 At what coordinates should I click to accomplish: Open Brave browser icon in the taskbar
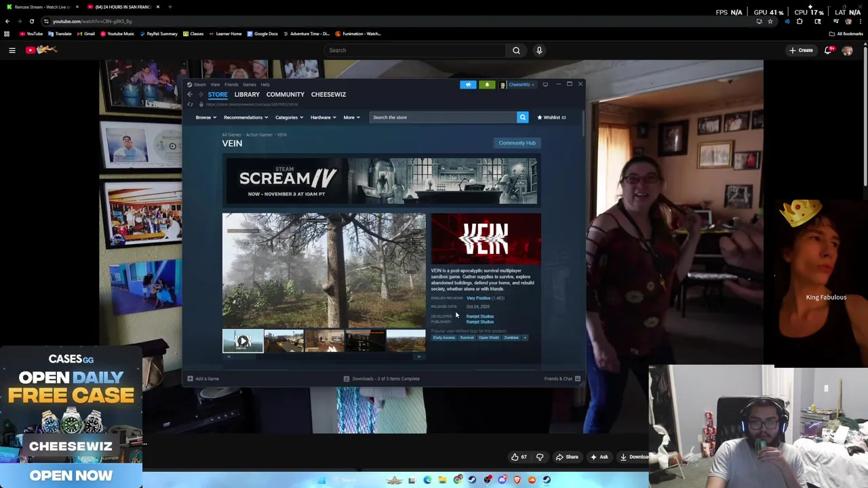[x=517, y=480]
